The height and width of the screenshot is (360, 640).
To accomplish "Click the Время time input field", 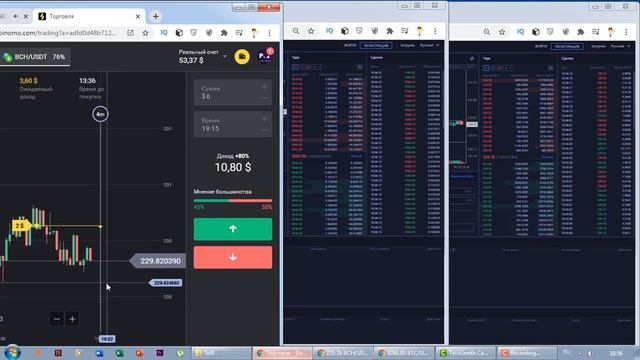I will point(233,124).
